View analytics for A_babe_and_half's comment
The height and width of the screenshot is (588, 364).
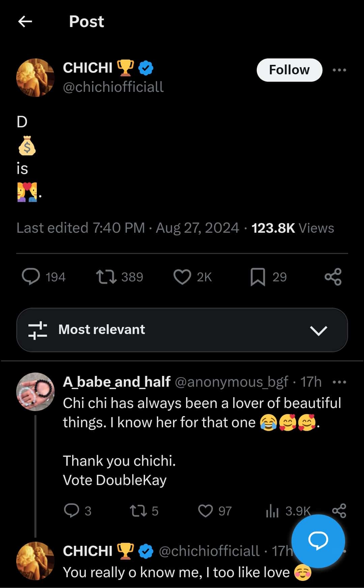tap(272, 511)
